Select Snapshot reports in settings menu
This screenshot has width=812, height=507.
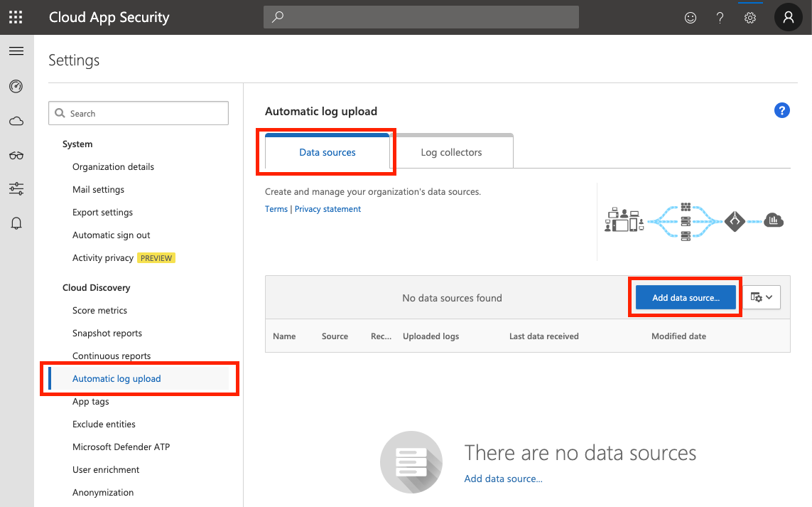(107, 333)
